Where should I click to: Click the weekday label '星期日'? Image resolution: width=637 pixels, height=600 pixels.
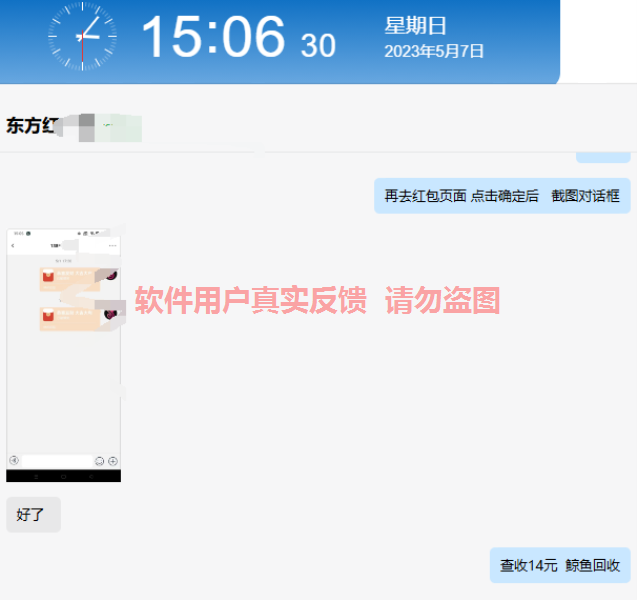(415, 26)
